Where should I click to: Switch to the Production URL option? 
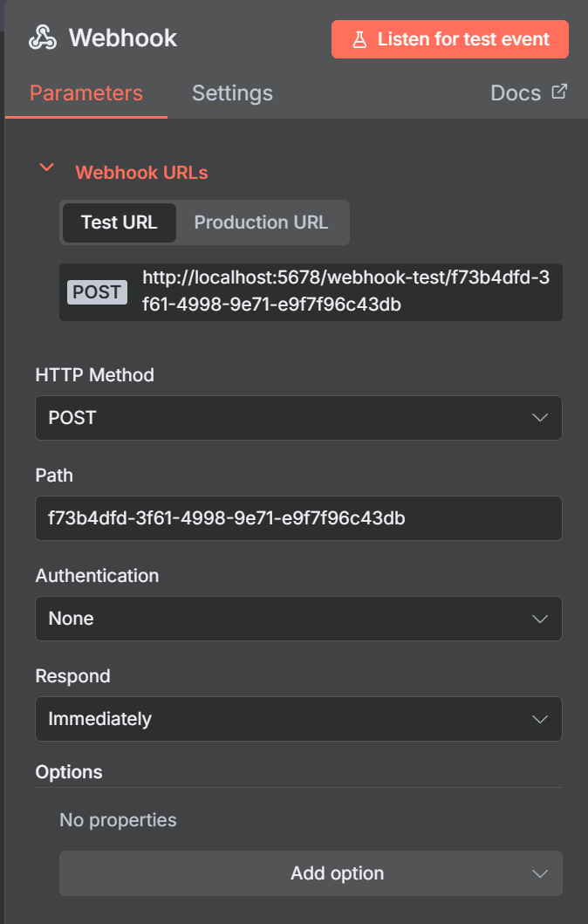tap(261, 222)
